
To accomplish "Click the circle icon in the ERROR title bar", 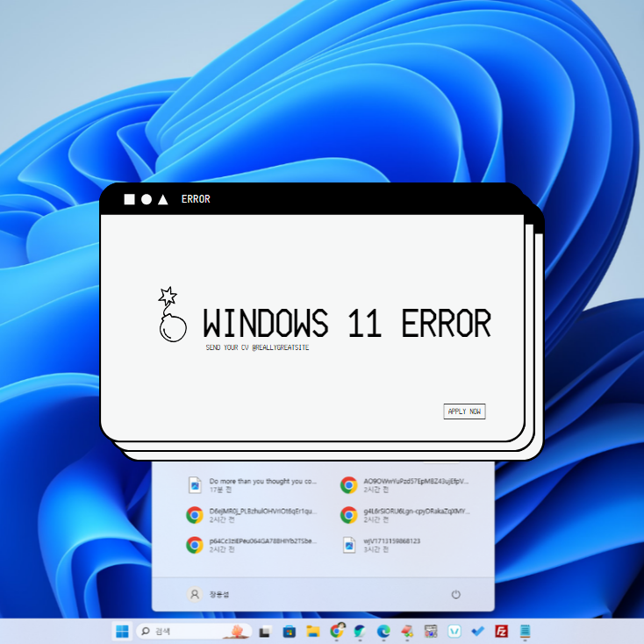I will [147, 199].
